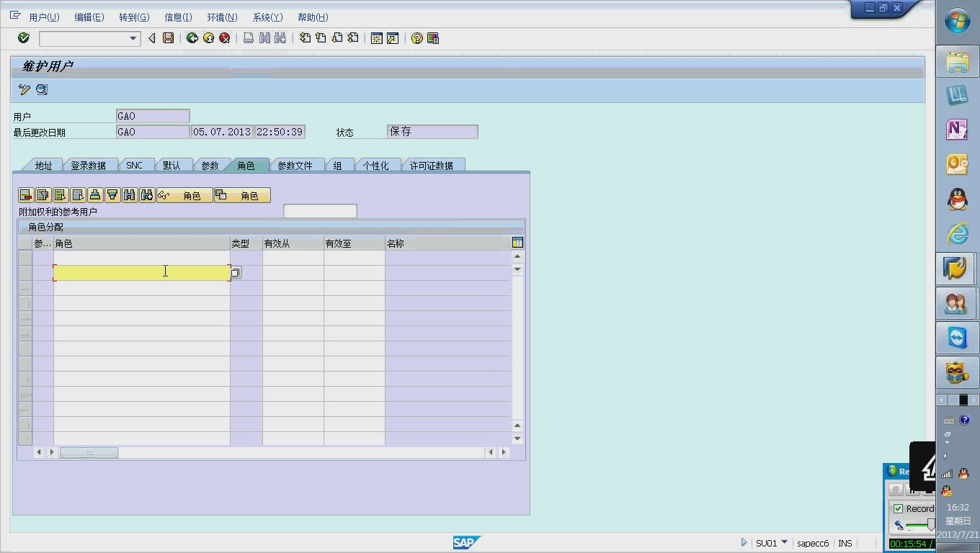Click the command input field
The width and height of the screenshot is (980, 553).
coord(84,38)
